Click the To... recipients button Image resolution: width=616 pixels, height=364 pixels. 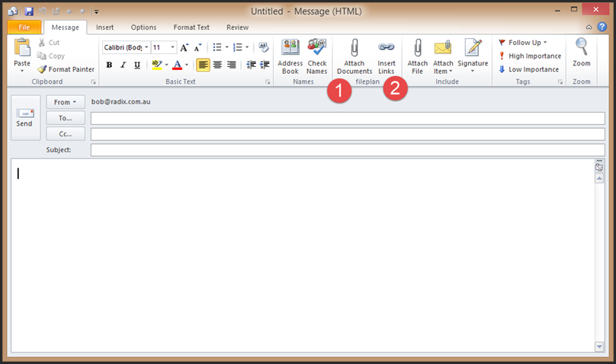click(x=66, y=118)
